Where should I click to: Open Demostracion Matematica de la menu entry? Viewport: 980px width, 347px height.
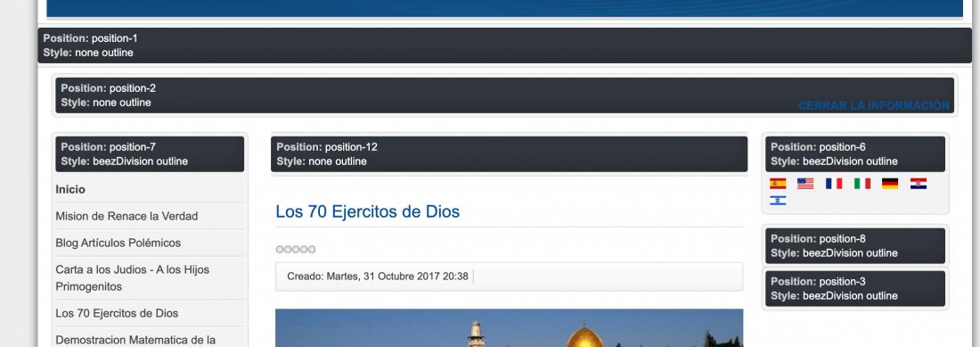point(135,340)
